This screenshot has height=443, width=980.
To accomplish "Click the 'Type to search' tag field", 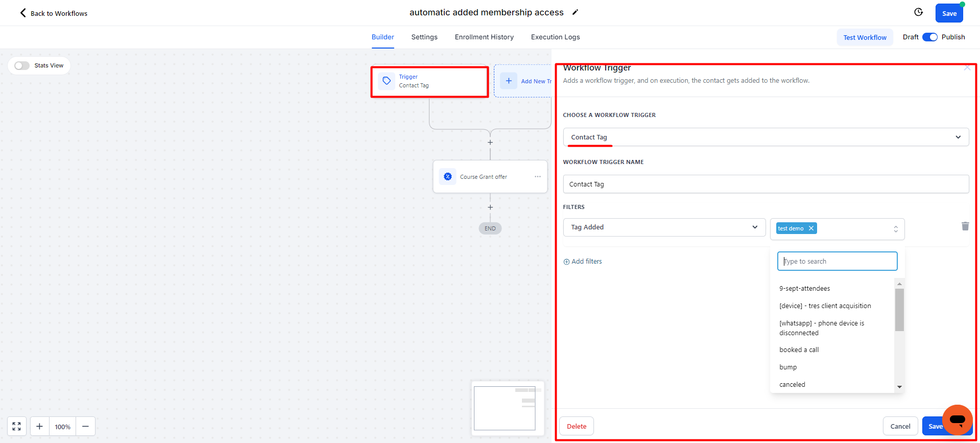I will coord(837,261).
